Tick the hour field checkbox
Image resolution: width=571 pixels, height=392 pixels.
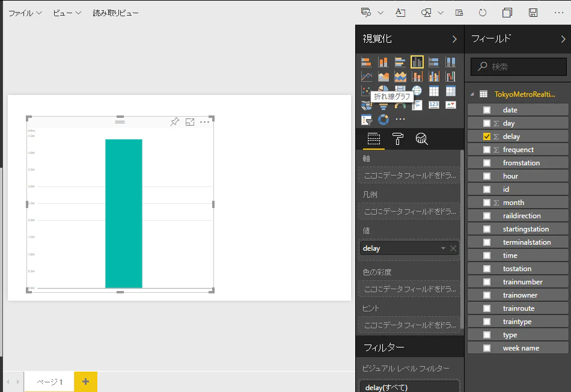click(487, 176)
